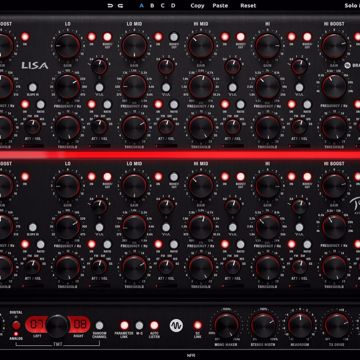The image size is (360, 360).
Task: Toggle upper unit LO band dynamics ON button
Action: pos(92,105)
